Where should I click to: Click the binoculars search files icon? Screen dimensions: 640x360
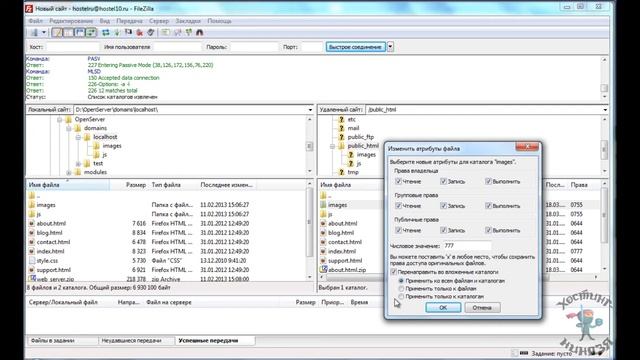200,33
